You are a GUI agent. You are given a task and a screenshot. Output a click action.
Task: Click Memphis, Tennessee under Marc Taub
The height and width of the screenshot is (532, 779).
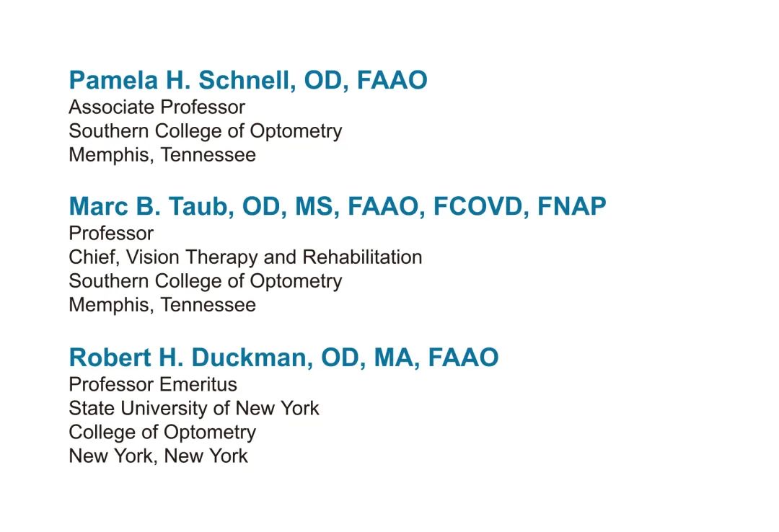point(162,305)
